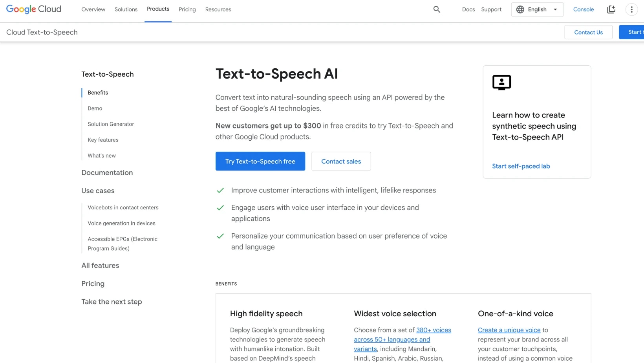Expand the English language dropdown
This screenshot has height=363, width=644.
tap(537, 9)
